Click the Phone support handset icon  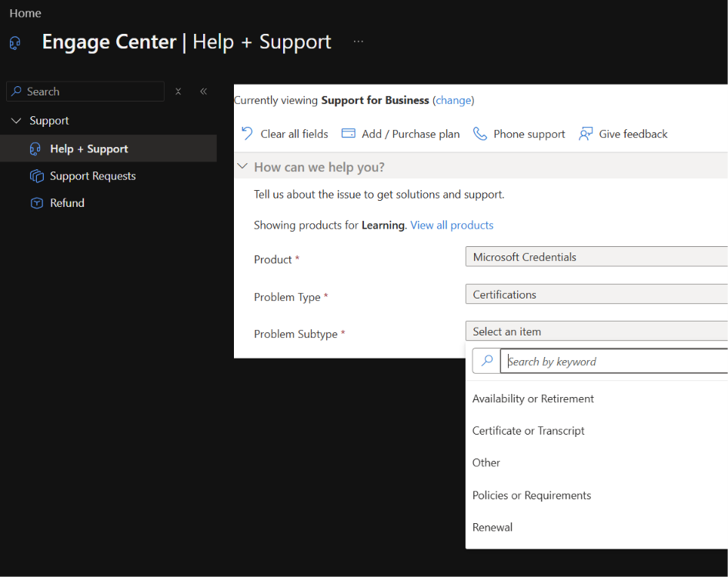479,134
